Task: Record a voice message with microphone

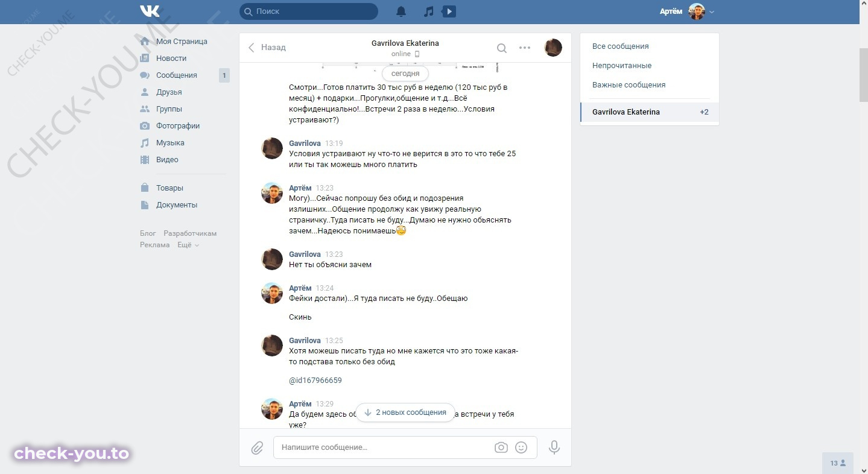Action: [x=554, y=447]
